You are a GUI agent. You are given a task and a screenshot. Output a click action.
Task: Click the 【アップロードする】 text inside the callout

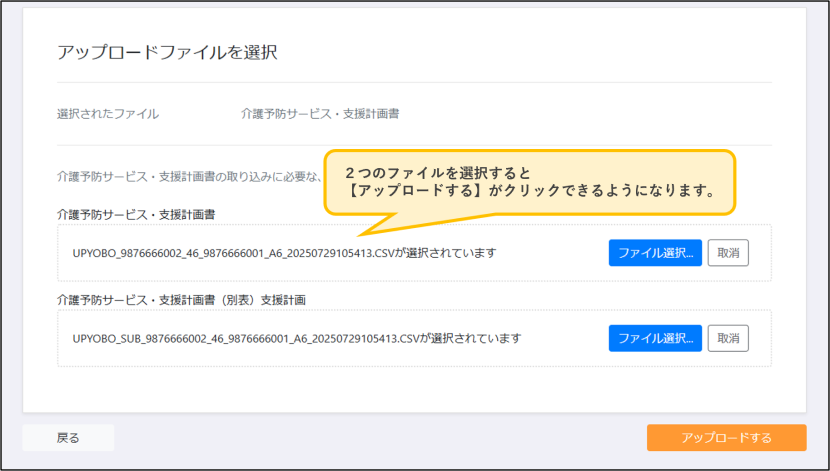tap(414, 191)
